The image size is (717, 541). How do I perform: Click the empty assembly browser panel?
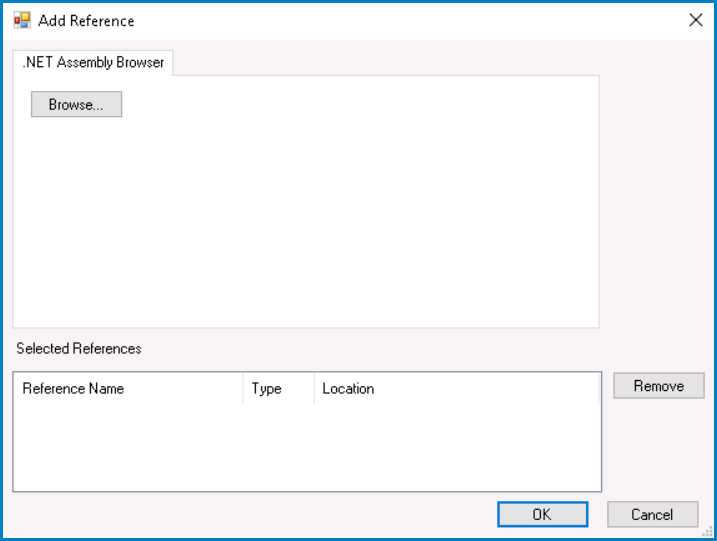(x=305, y=220)
